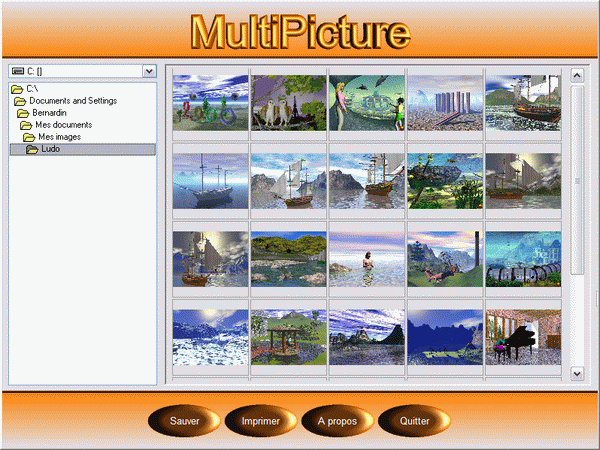Select the blue misty three-mast ship thumbnail
Screen dimensions: 600x450
click(x=210, y=181)
